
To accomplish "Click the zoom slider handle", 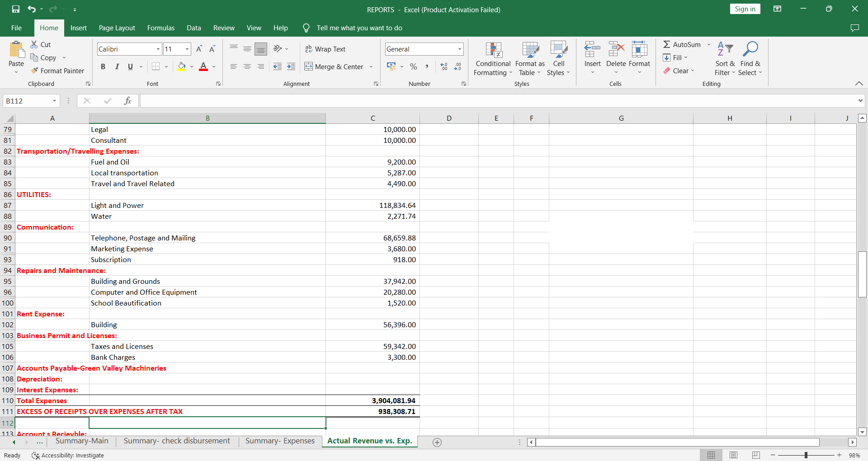I will (x=806, y=455).
